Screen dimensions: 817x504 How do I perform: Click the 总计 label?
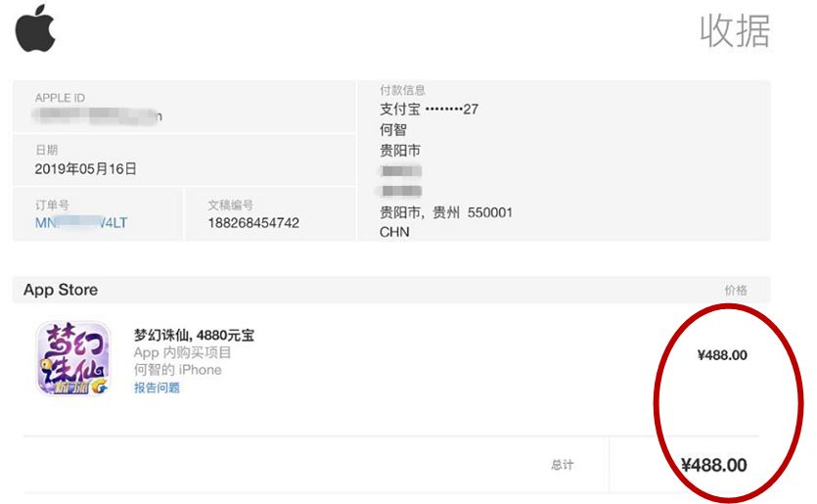coord(563,465)
